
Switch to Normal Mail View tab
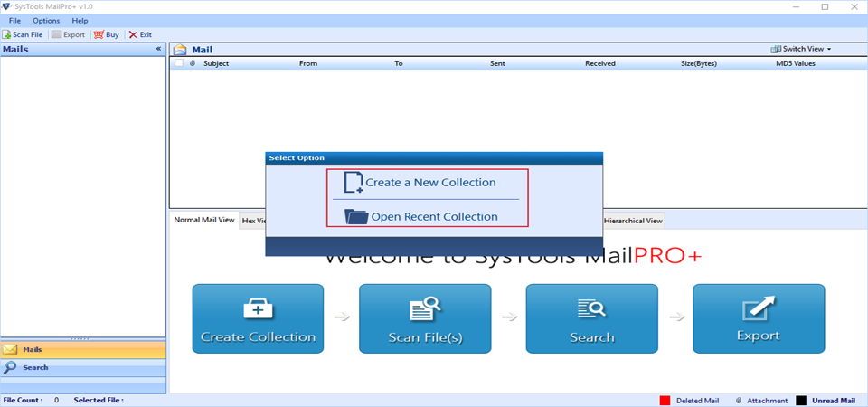pos(204,219)
